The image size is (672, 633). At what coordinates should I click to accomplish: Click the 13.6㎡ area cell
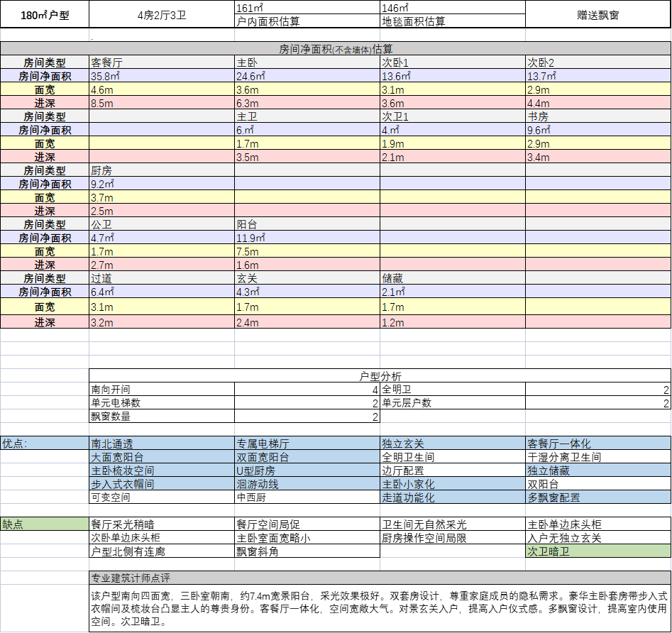[453, 76]
